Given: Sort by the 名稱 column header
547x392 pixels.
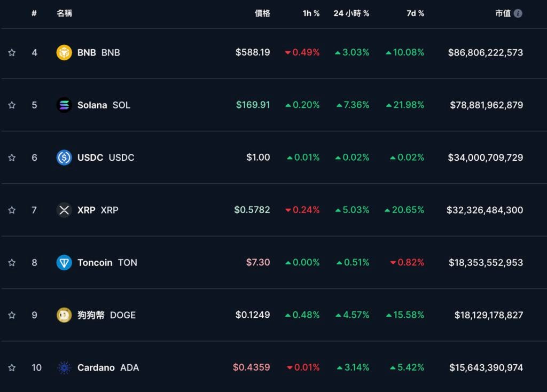Looking at the screenshot, I should (x=64, y=13).
